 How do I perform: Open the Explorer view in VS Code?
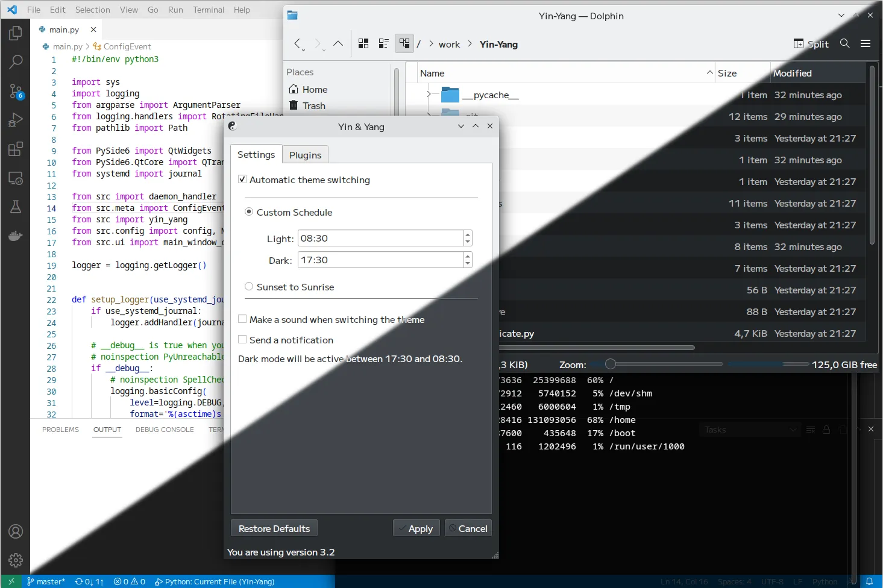(x=16, y=33)
